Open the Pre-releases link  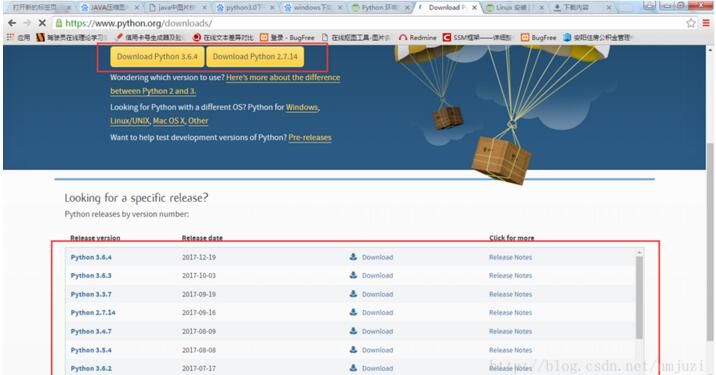pos(310,137)
